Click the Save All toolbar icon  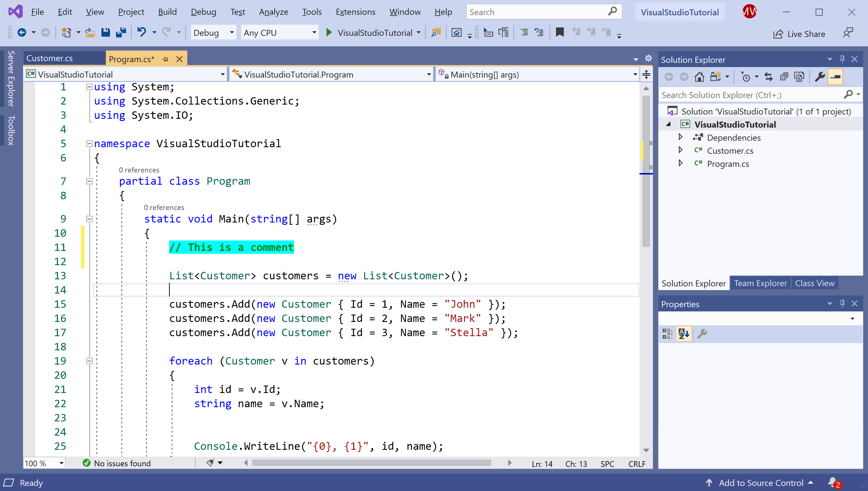click(x=121, y=33)
